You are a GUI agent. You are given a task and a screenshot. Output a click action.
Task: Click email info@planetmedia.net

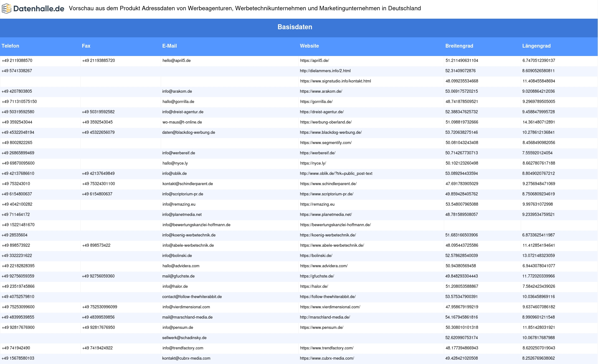tap(182, 215)
